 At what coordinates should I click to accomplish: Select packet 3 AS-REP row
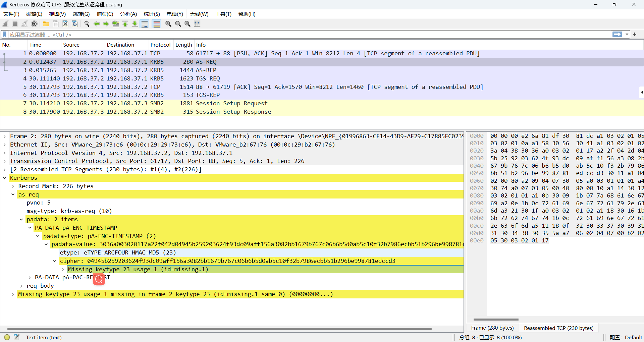click(x=322, y=70)
